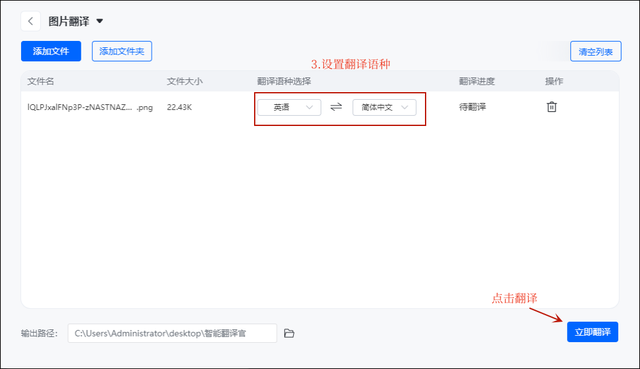Click the output path input field
This screenshot has width=640, height=369.
172,333
